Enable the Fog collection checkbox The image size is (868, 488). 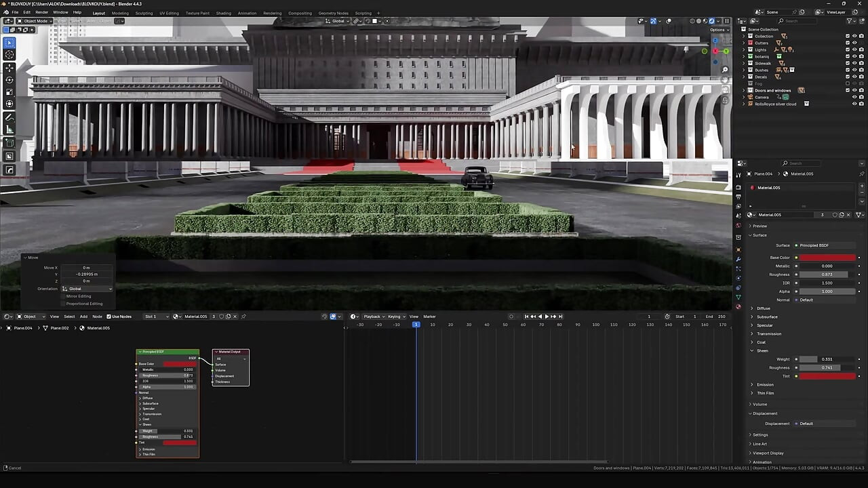847,83
